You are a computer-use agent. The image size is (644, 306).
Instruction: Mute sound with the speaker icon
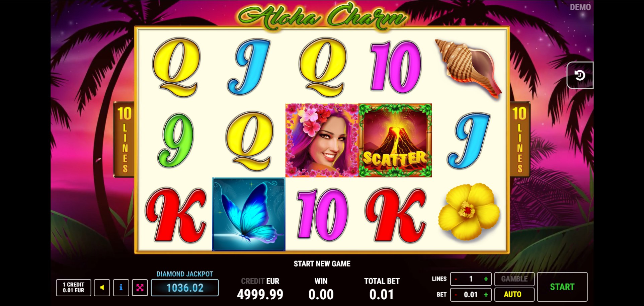point(102,288)
